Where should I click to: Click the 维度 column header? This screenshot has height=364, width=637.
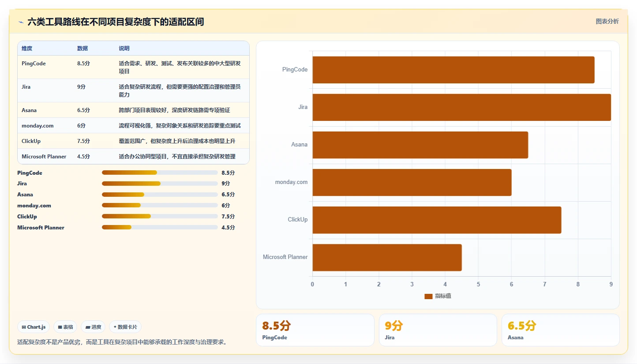coord(27,48)
